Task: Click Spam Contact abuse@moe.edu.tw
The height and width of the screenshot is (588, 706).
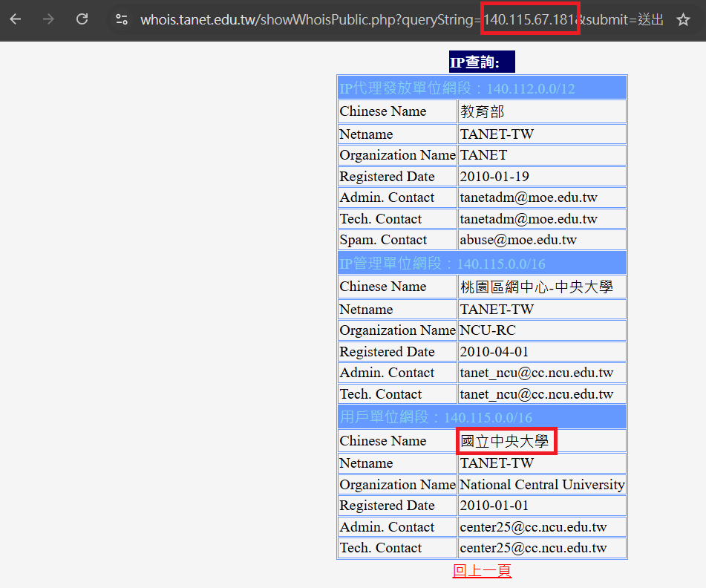Action: [x=542, y=240]
